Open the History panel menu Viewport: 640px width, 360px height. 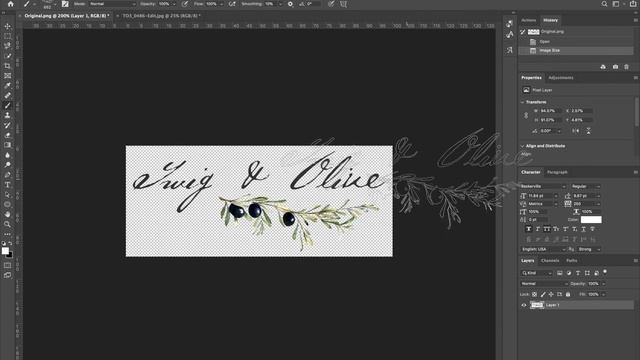coord(635,20)
